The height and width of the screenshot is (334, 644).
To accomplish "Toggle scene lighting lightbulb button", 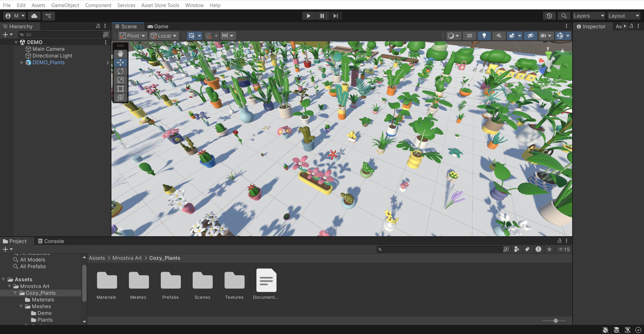I will point(484,36).
